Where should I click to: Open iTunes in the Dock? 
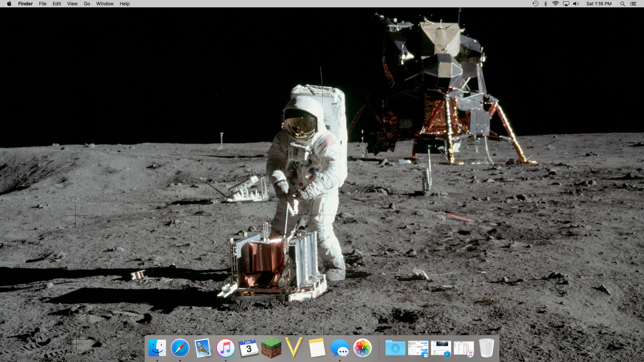pos(226,348)
